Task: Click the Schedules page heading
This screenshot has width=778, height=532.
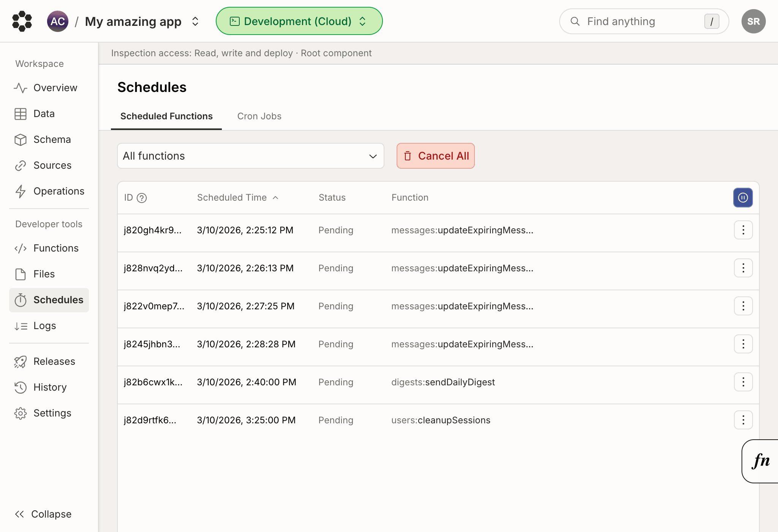Action: tap(152, 87)
